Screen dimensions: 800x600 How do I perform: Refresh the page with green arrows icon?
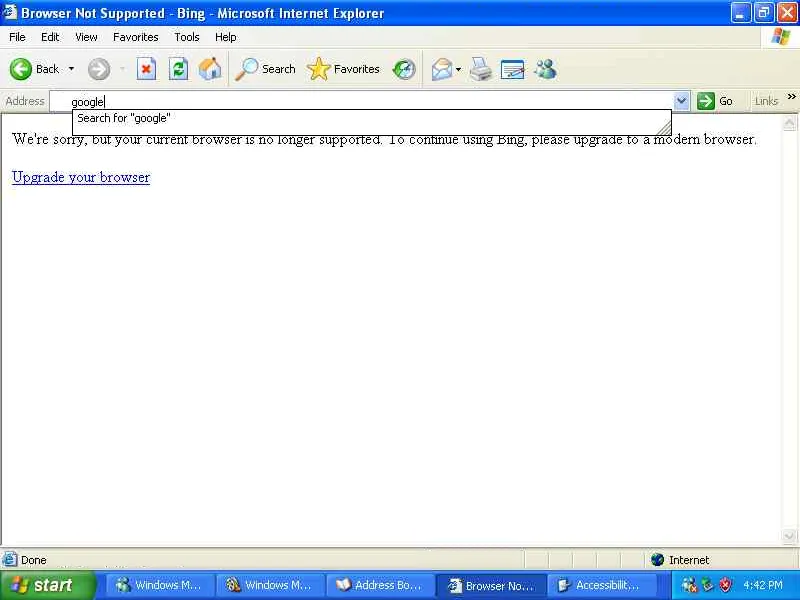pos(179,69)
